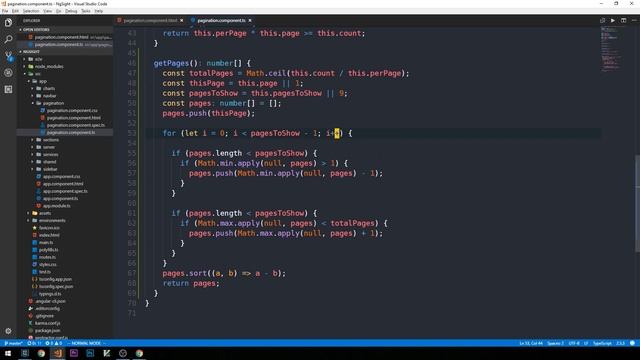Open pagination.component.css in file tree
The height and width of the screenshot is (360, 640).
[72, 111]
